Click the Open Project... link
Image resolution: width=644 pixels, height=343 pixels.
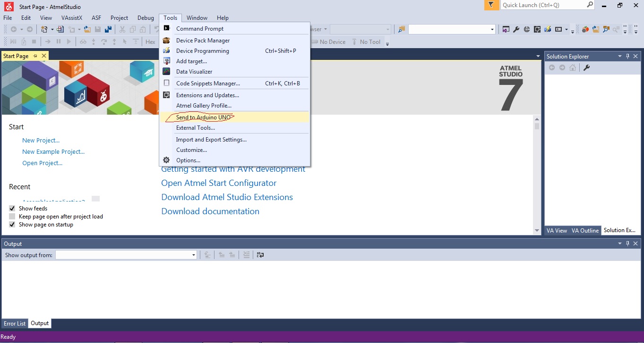pos(42,163)
